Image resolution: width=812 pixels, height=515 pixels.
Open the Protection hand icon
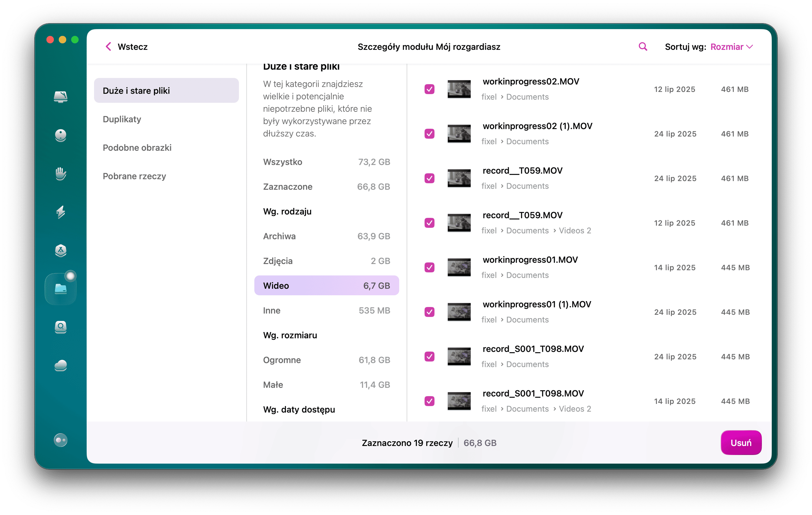click(61, 174)
